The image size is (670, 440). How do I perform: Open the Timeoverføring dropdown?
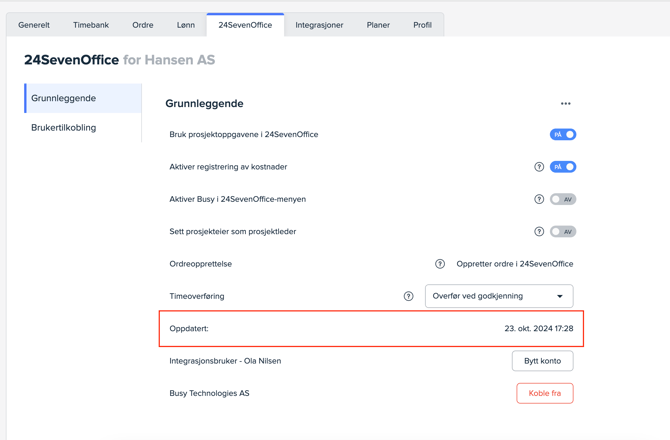point(499,296)
